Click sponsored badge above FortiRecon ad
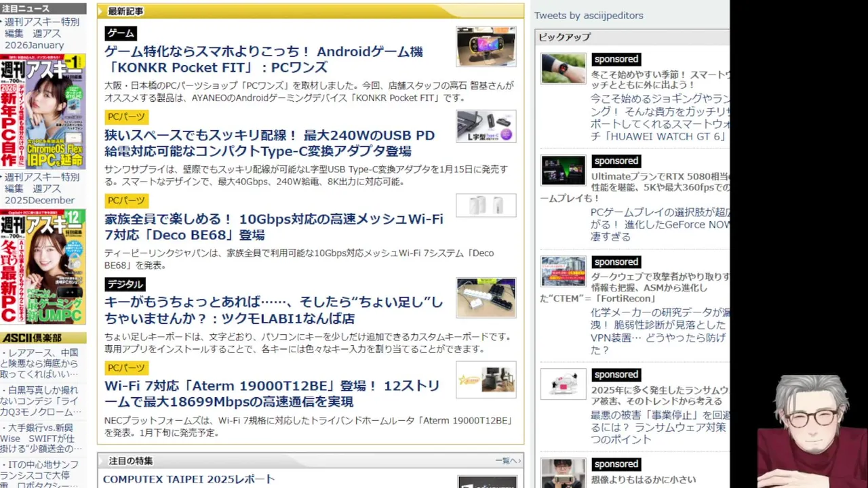The width and height of the screenshot is (868, 488). click(x=616, y=262)
